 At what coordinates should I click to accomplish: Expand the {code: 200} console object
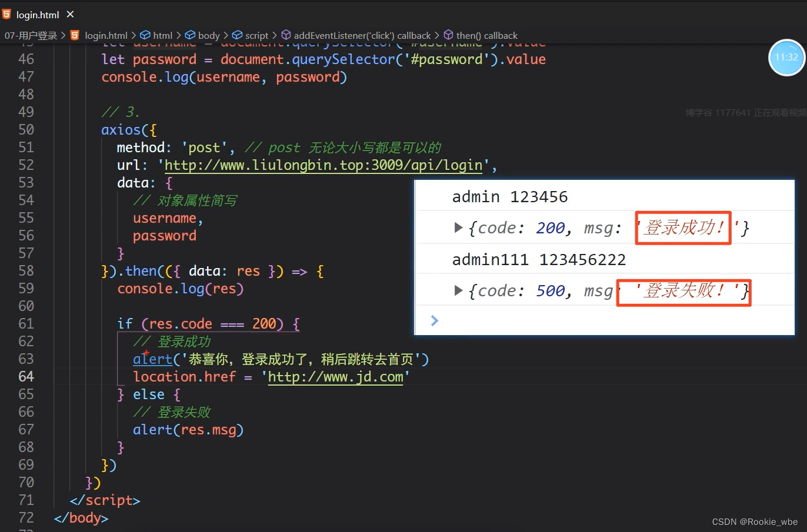pos(458,227)
